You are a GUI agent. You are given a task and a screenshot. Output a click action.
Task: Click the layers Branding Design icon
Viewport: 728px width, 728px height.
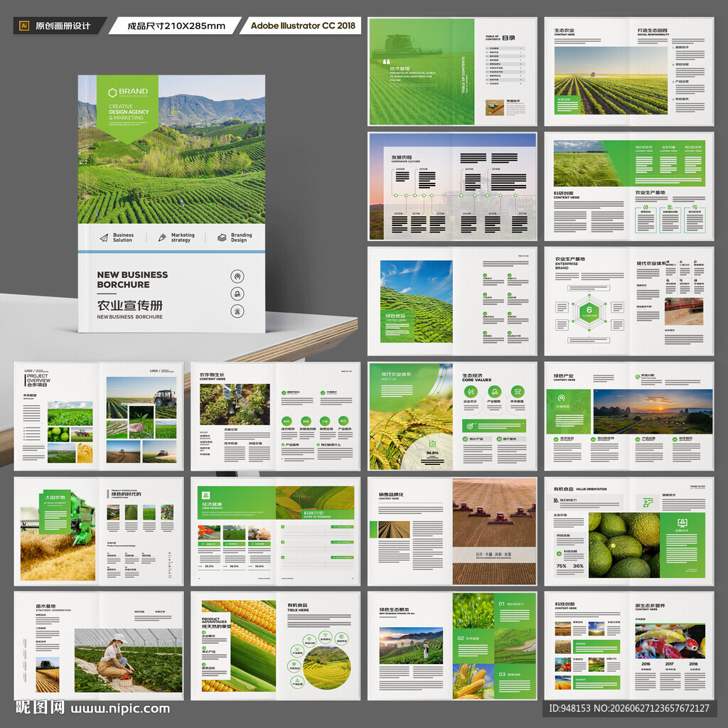(x=222, y=237)
